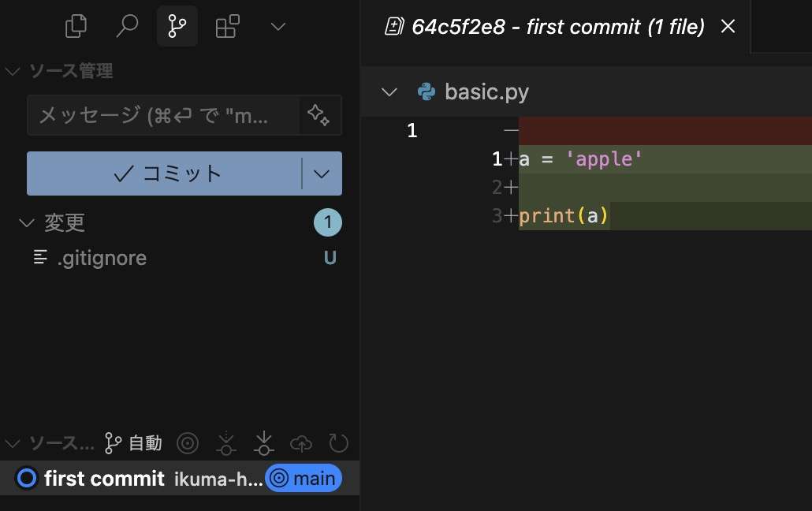Viewport: 812px width, 511px height.
Task: Click the コミット commit button
Action: [x=165, y=173]
